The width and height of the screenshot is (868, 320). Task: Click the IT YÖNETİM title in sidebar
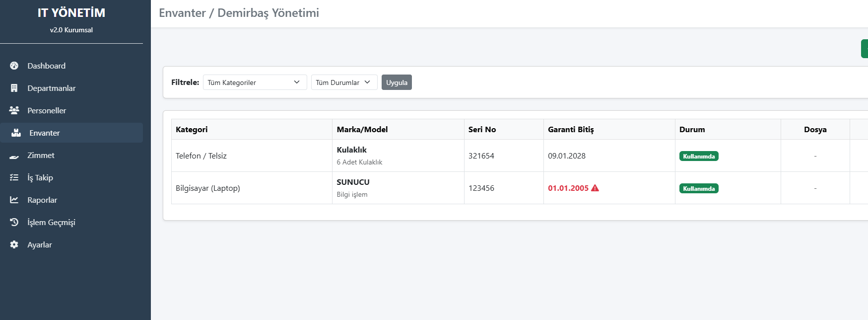71,13
